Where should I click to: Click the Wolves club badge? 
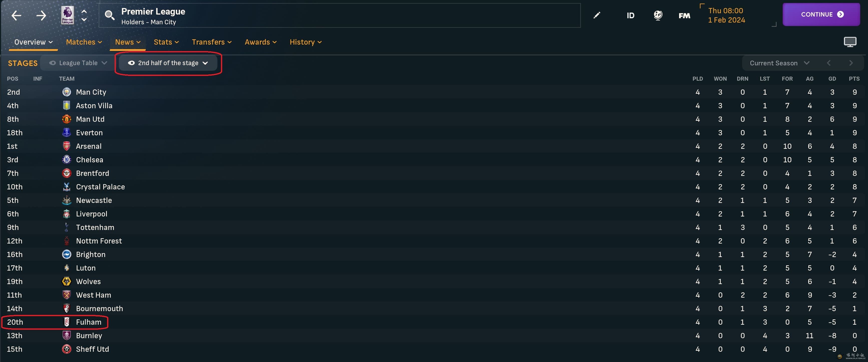[67, 281]
